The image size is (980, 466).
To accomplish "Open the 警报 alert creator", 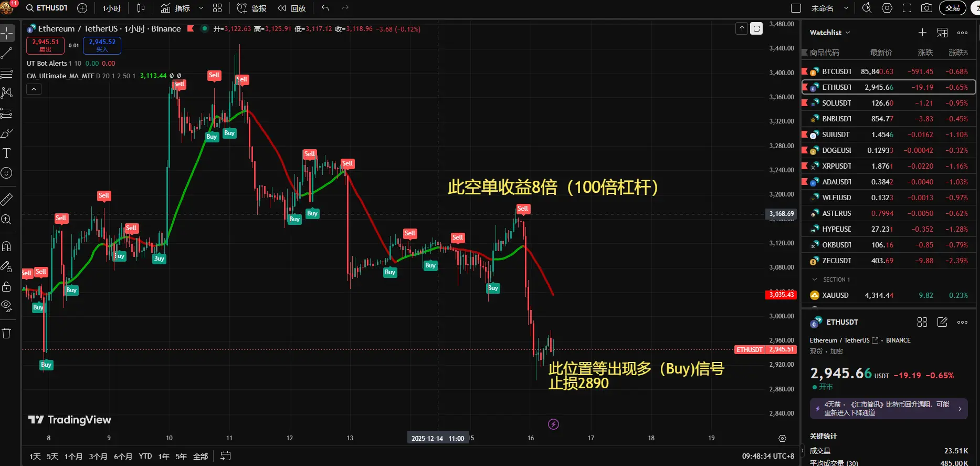I will coord(252,8).
